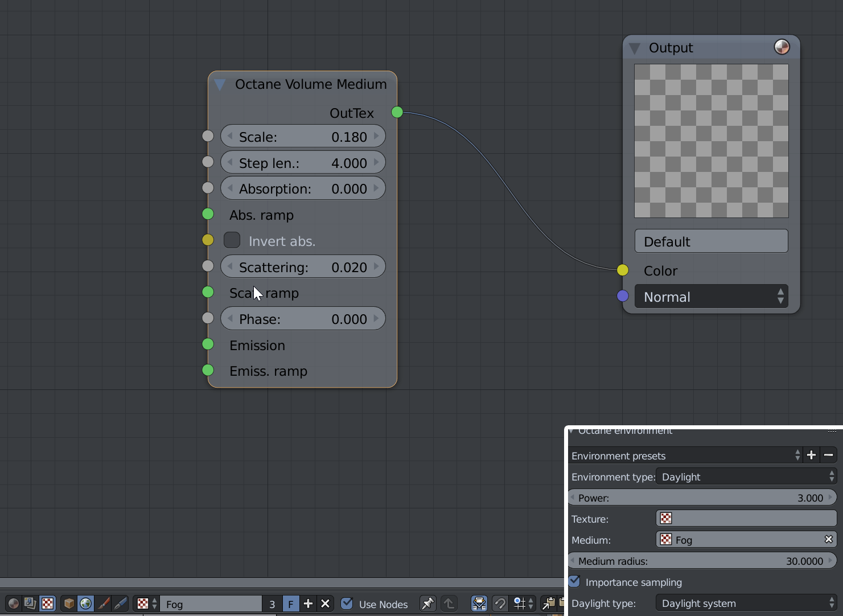Click the Scale value field 0.180
The image size is (843, 616).
pyautogui.click(x=303, y=137)
